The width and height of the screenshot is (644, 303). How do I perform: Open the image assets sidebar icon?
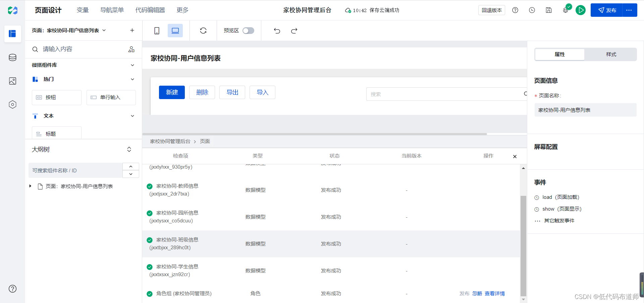pyautogui.click(x=12, y=81)
